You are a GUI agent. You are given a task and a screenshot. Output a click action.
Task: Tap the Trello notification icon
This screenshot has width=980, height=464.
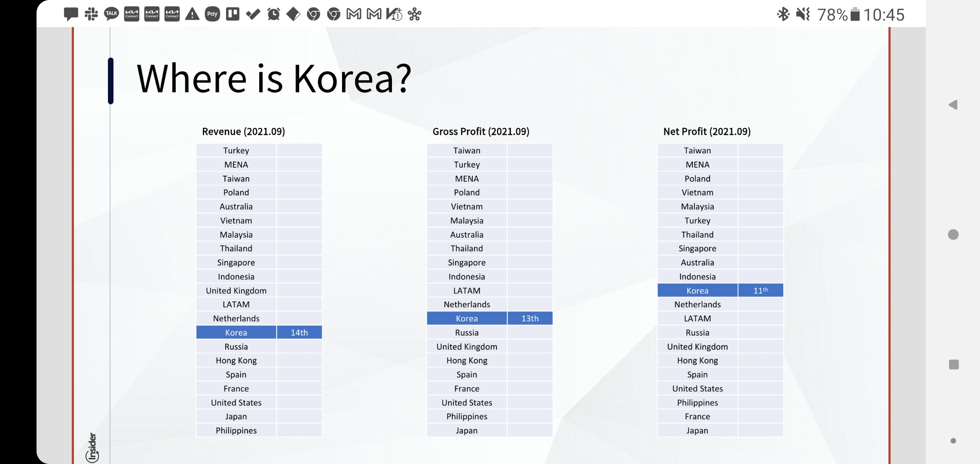[233, 14]
